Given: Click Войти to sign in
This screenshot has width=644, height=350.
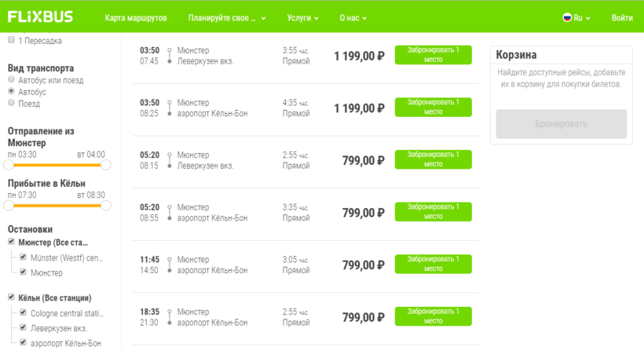Looking at the screenshot, I should coord(621,17).
